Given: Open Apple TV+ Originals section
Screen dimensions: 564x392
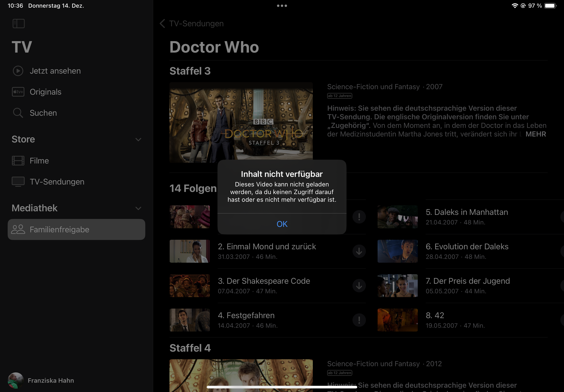Looking at the screenshot, I should pos(45,92).
